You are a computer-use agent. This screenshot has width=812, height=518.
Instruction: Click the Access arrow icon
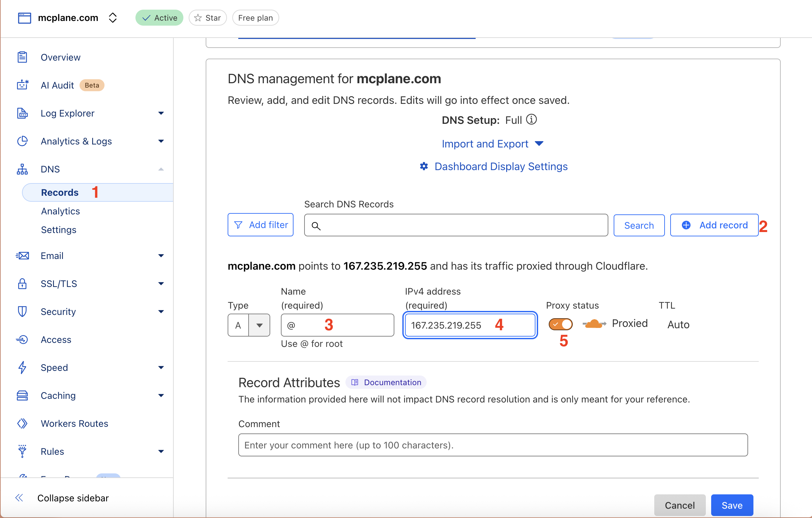pos(22,340)
